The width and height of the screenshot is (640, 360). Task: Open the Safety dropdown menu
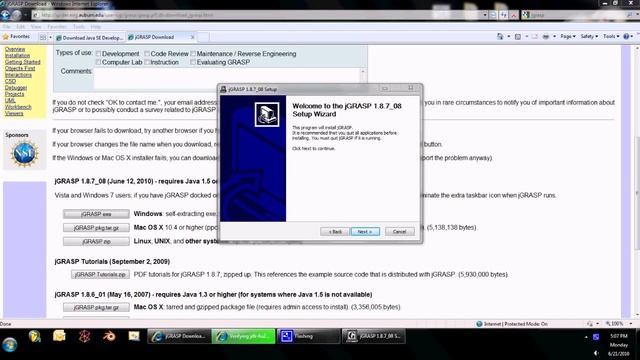(589, 36)
